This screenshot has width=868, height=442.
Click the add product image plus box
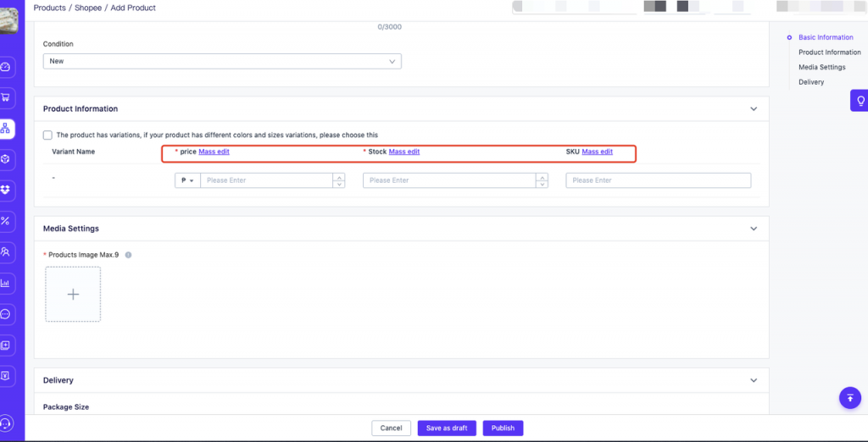[73, 295]
